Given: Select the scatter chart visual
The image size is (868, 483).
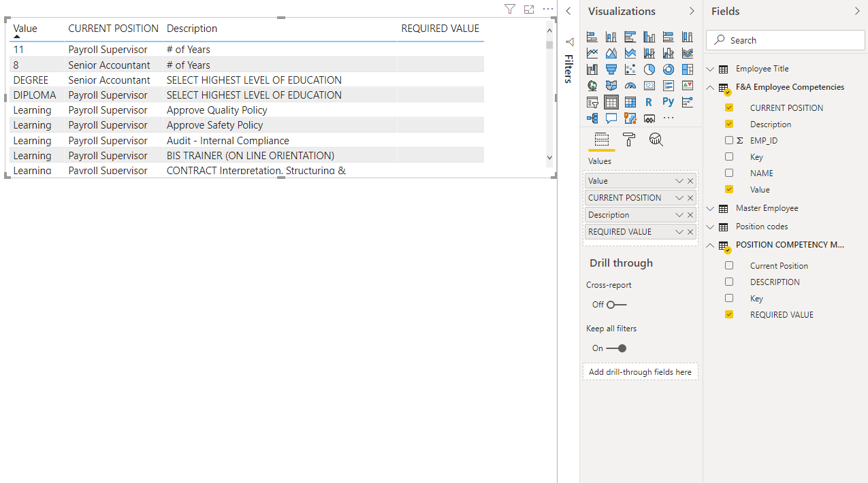Looking at the screenshot, I should pyautogui.click(x=630, y=69).
